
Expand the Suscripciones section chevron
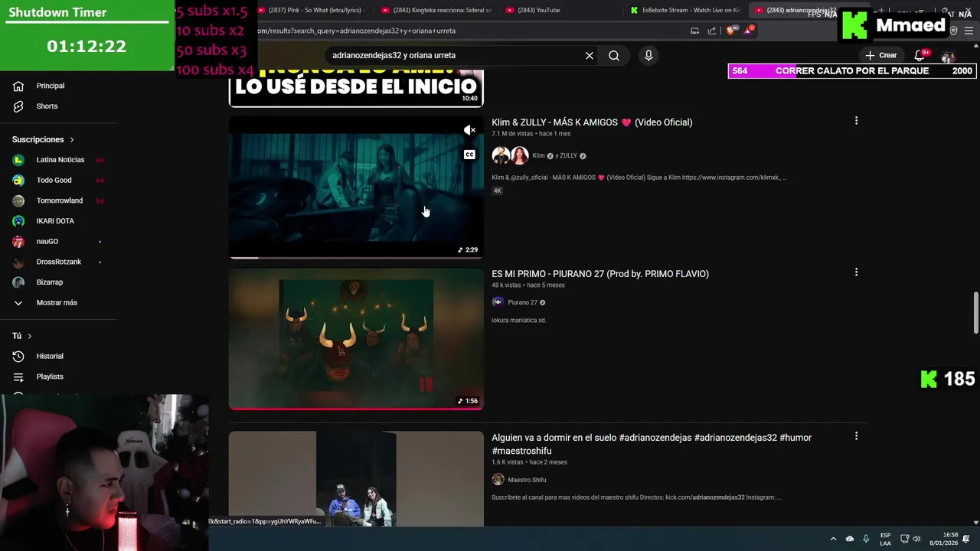72,139
